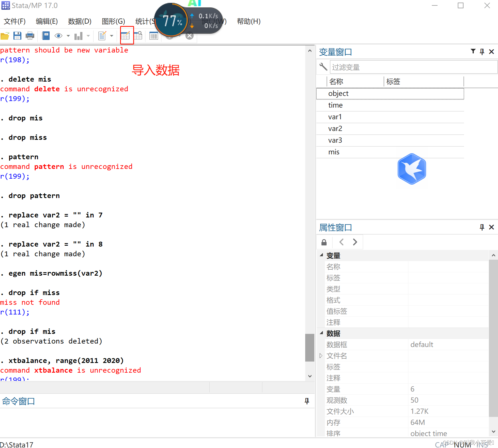Image resolution: width=498 pixels, height=448 pixels.
Task: Open the 文件(F) menu
Action: (15, 21)
